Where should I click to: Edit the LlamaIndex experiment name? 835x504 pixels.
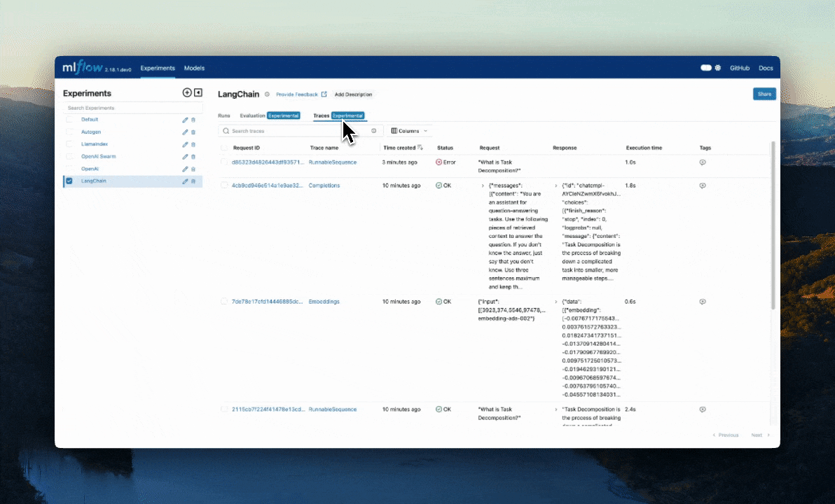tap(185, 144)
